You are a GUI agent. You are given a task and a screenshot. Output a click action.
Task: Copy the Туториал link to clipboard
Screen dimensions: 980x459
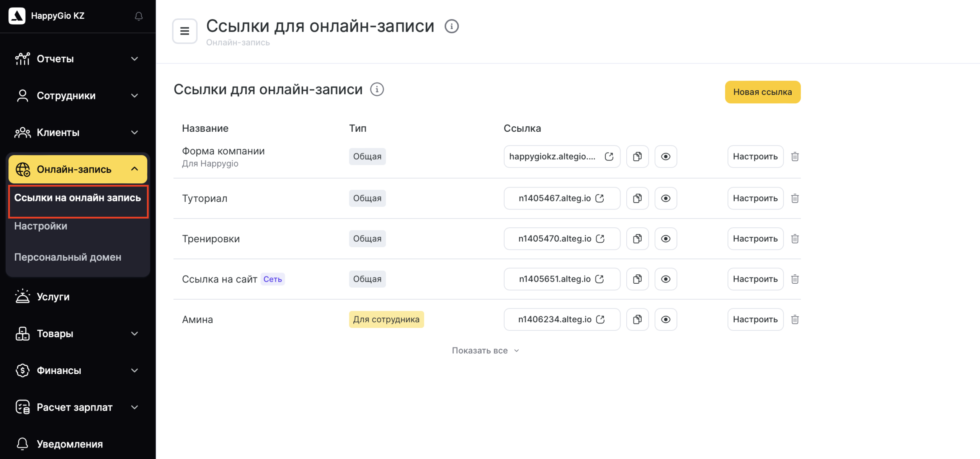click(637, 198)
